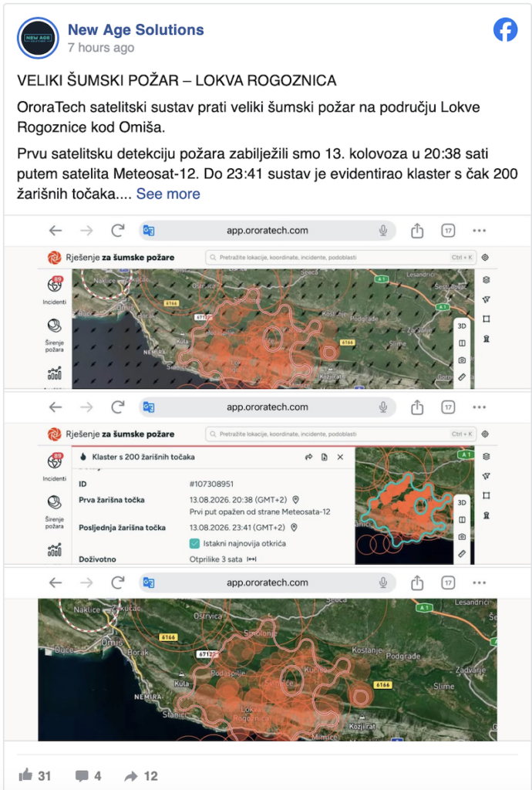Click reload icon in second screenshot

pyautogui.click(x=118, y=407)
